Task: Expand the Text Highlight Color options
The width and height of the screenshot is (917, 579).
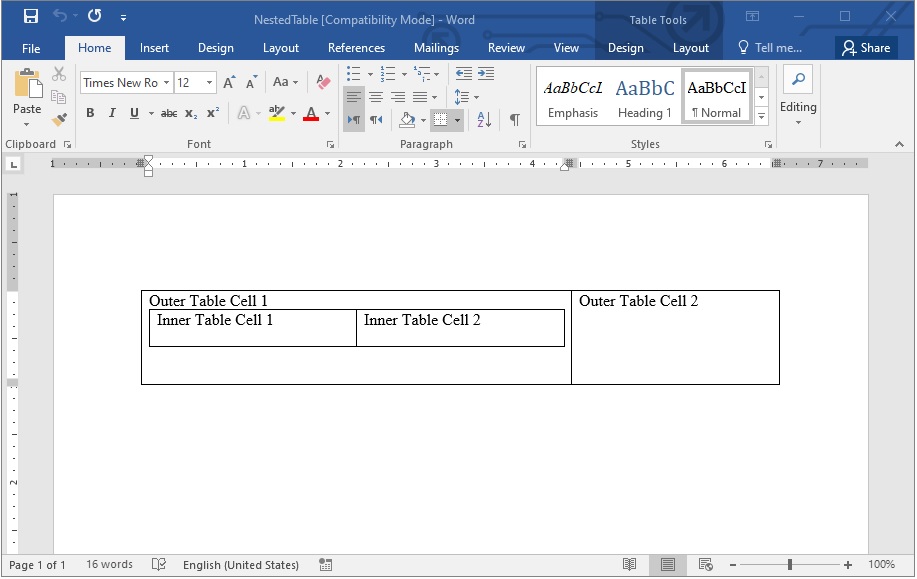Action: (x=293, y=113)
